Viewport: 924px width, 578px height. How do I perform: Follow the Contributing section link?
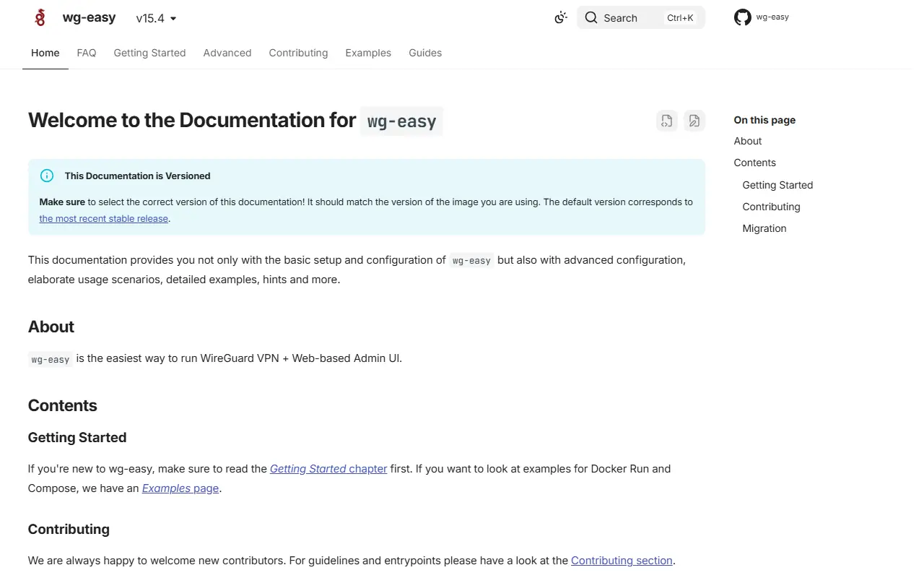pos(622,561)
